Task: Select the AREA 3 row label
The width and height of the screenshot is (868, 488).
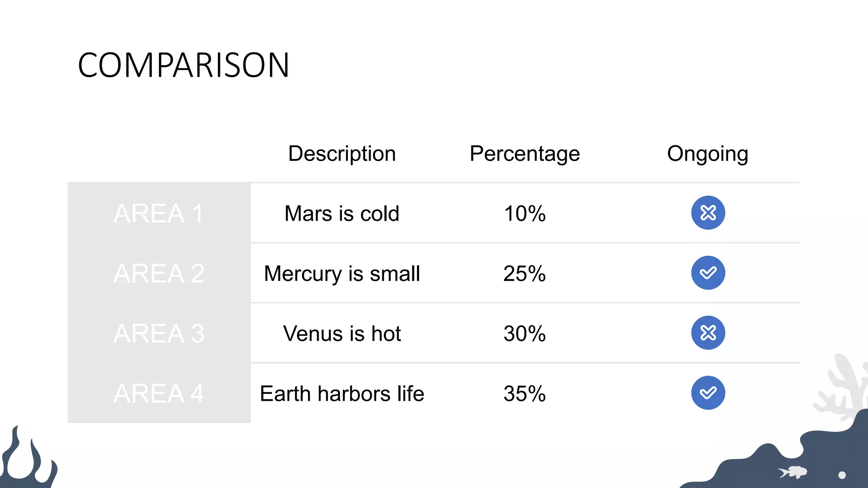Action: pos(159,333)
